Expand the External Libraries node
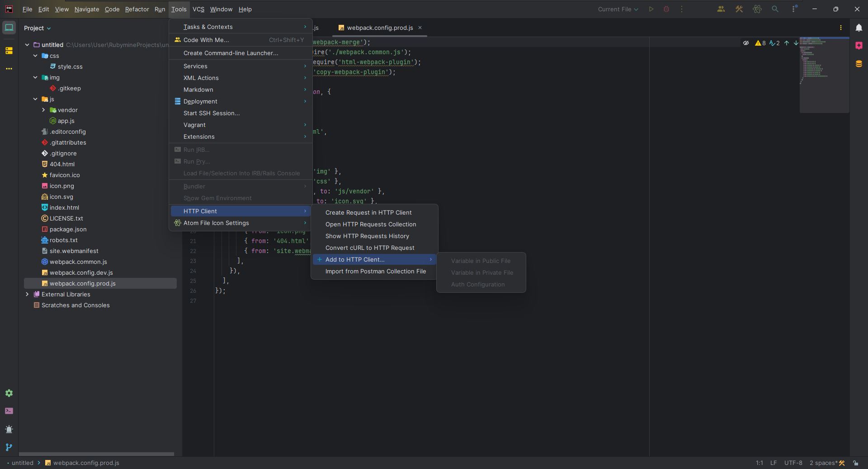The image size is (868, 469). click(27, 294)
